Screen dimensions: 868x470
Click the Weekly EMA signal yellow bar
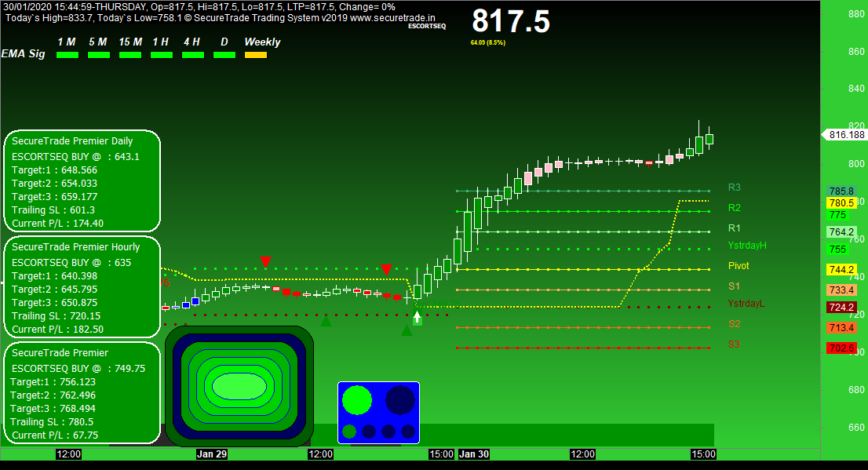256,55
